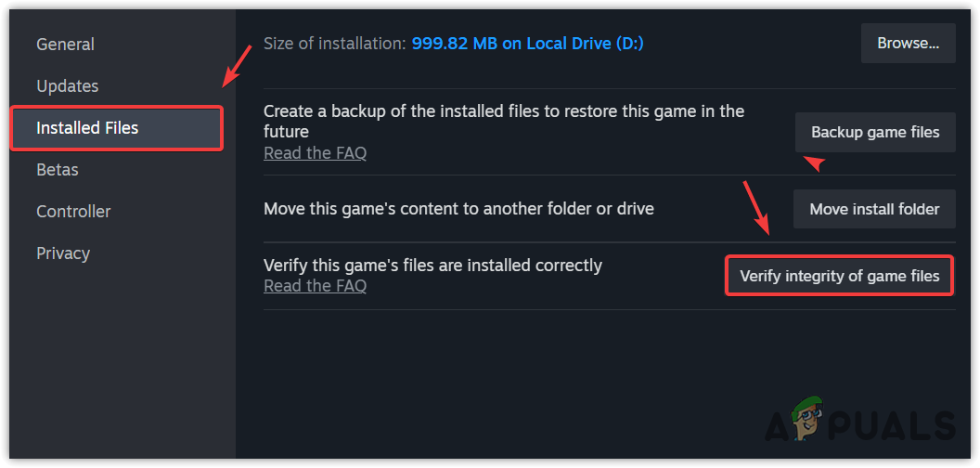
Task: Open the General settings tab
Action: (x=65, y=44)
